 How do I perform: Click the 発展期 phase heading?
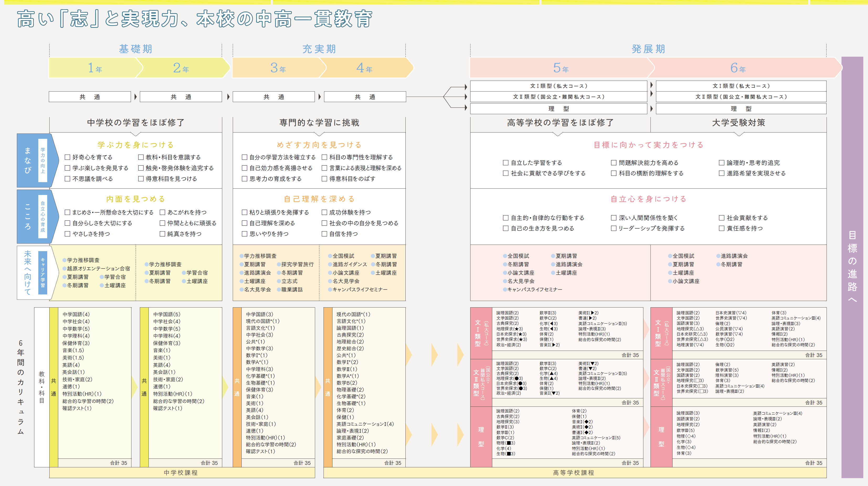[648, 49]
